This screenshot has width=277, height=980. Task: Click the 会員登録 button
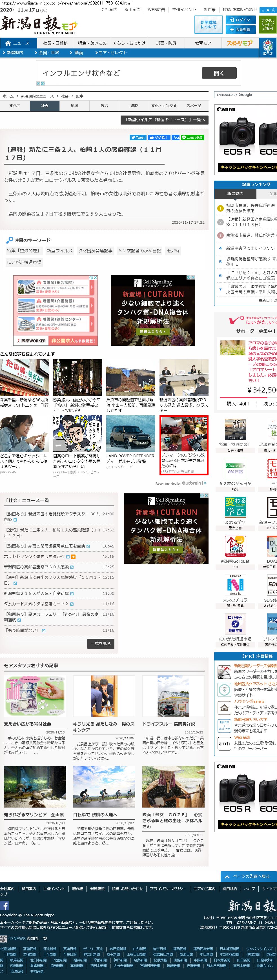pos(240,29)
